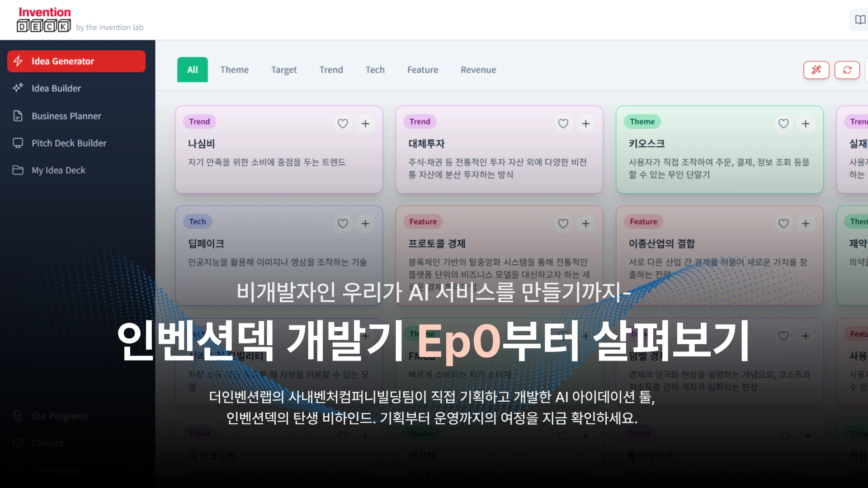The image size is (868, 488).
Task: Favorite the 나심비 card with heart
Action: (343, 124)
